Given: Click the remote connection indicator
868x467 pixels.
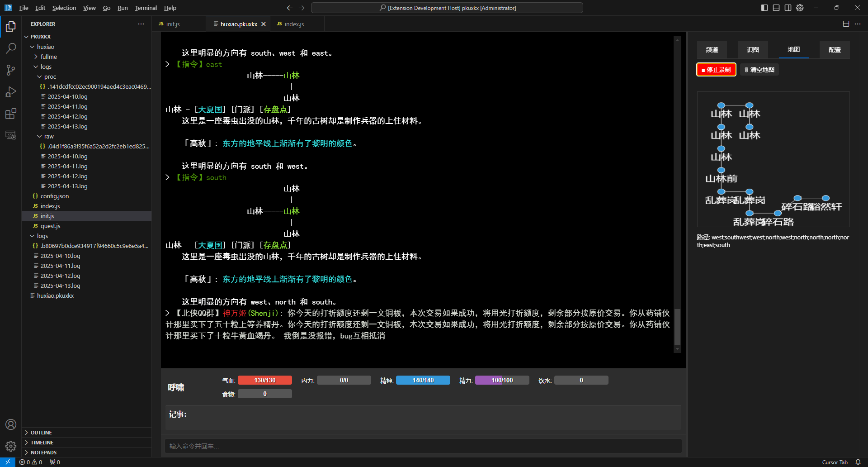Looking at the screenshot, I should pyautogui.click(x=7, y=462).
